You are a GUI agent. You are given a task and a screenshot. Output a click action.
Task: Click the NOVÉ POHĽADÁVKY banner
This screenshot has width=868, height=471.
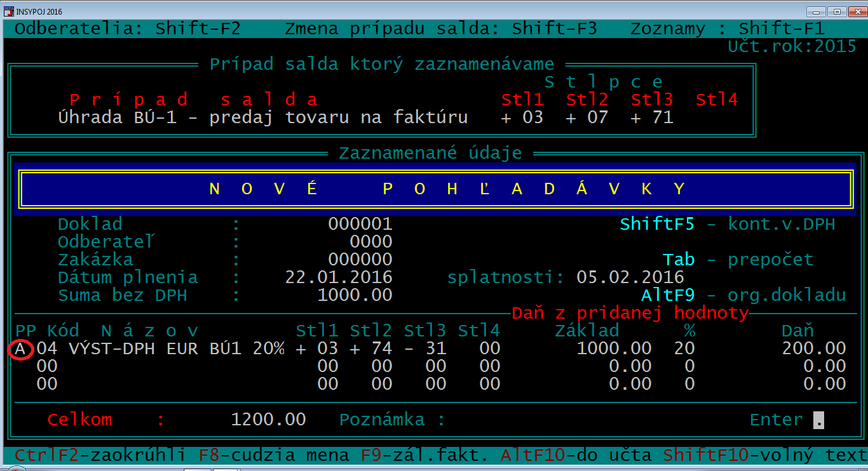(x=436, y=189)
